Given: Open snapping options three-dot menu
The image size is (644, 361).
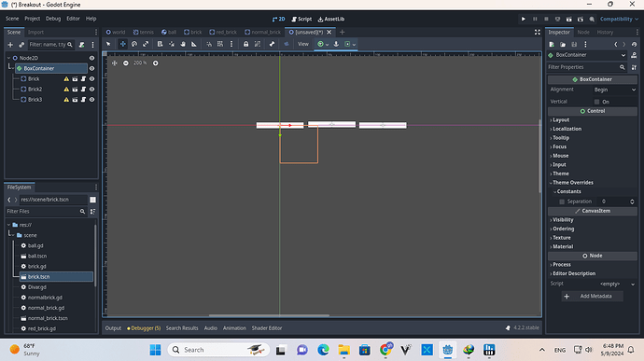Looking at the screenshot, I should click(231, 44).
